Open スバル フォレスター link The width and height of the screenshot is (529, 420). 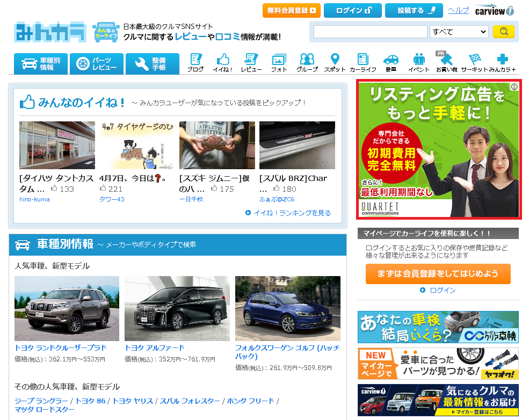coord(190,401)
